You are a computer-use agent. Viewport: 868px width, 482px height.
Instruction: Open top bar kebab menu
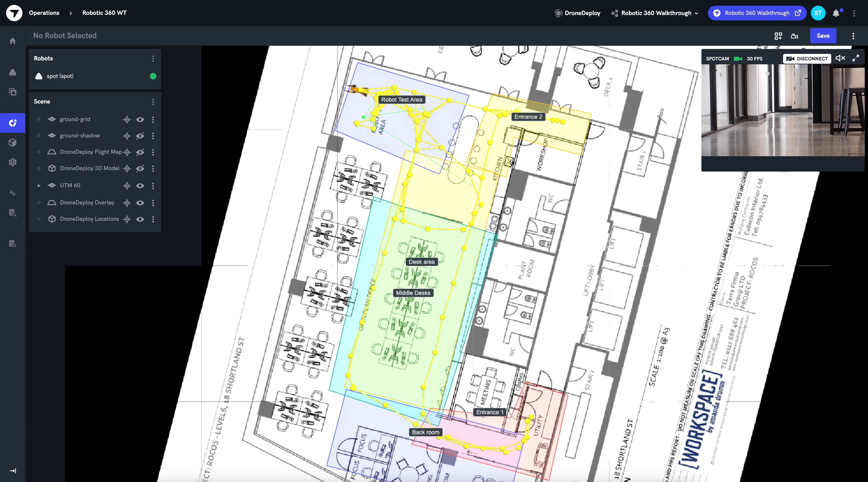854,13
